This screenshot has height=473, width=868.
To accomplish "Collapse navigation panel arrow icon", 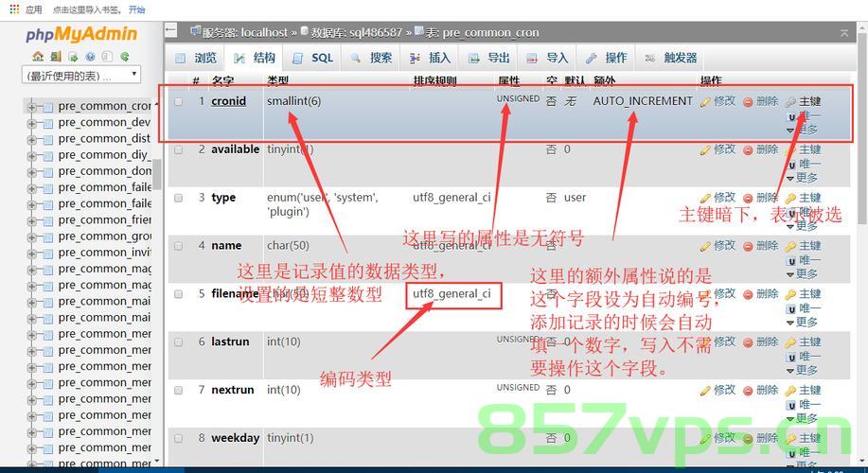I will [171, 30].
